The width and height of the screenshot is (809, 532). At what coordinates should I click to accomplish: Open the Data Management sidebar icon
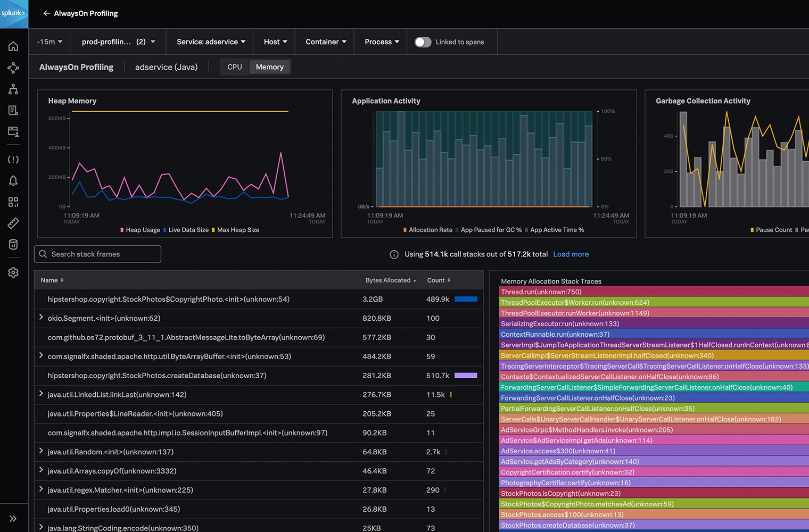(13, 245)
